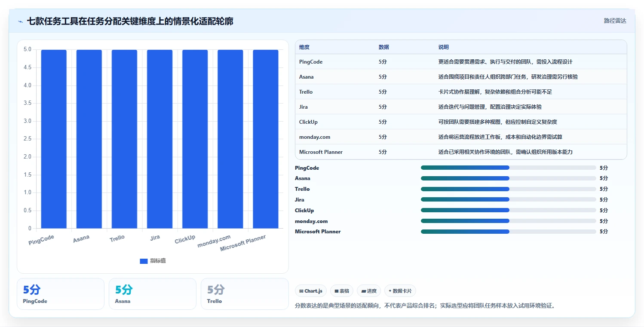Click the footnote starting 分数表达的是典型场景
The height and width of the screenshot is (327, 644).
click(x=426, y=306)
